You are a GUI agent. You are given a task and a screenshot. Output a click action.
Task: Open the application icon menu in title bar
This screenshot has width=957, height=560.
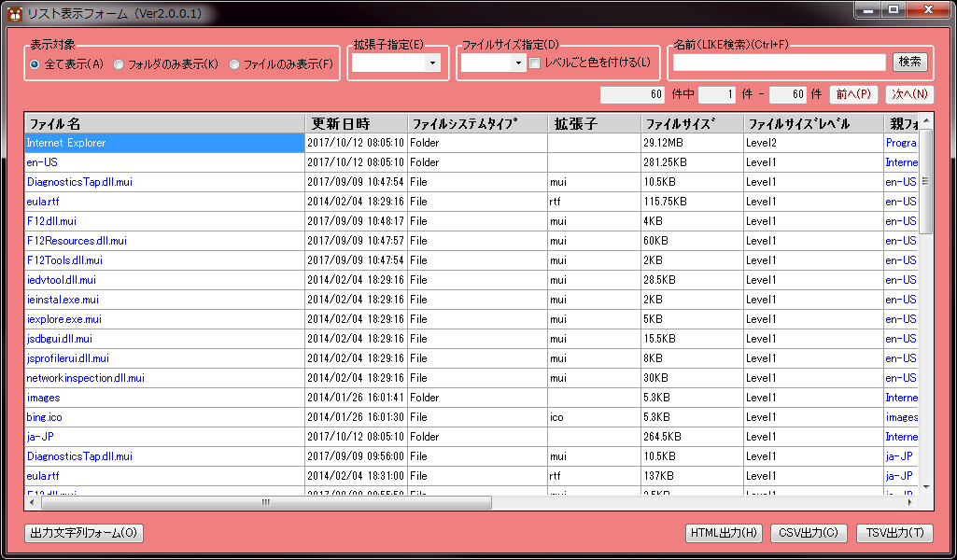pyautogui.click(x=13, y=12)
